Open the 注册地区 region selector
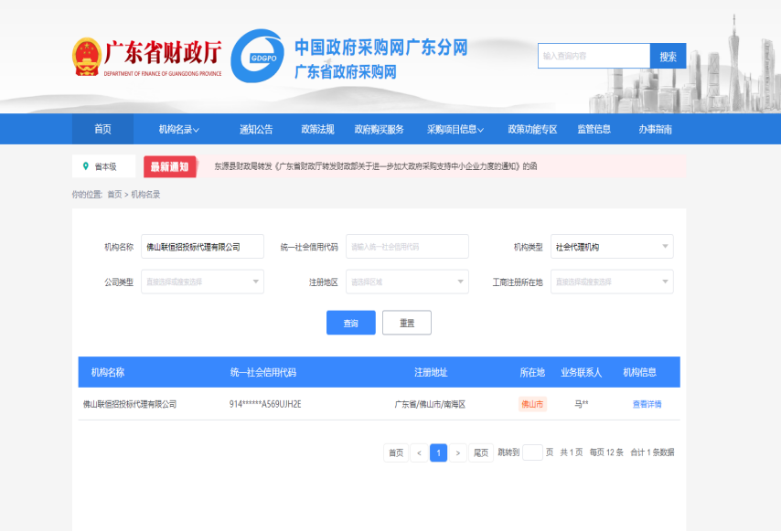Image resolution: width=781 pixels, height=532 pixels. 407,282
